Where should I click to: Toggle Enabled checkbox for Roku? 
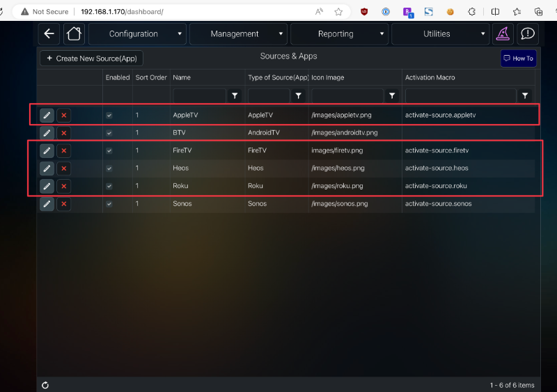coord(109,186)
